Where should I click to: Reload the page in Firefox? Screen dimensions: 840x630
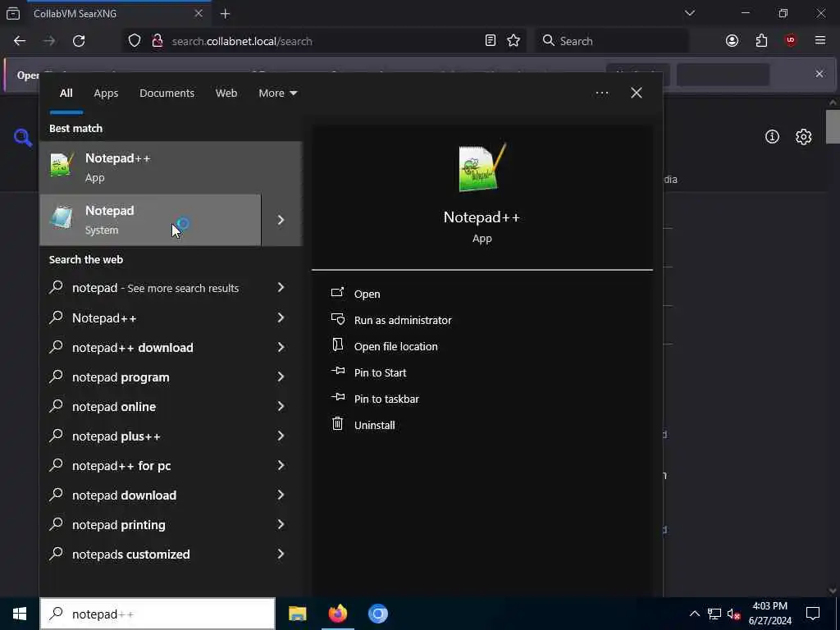click(x=79, y=41)
